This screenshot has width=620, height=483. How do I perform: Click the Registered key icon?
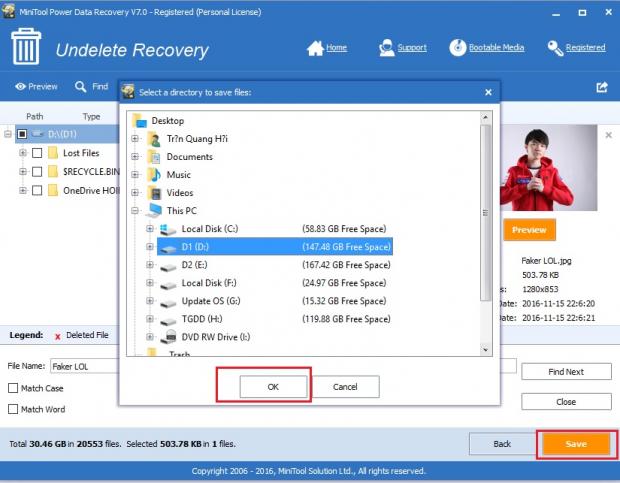click(555, 47)
